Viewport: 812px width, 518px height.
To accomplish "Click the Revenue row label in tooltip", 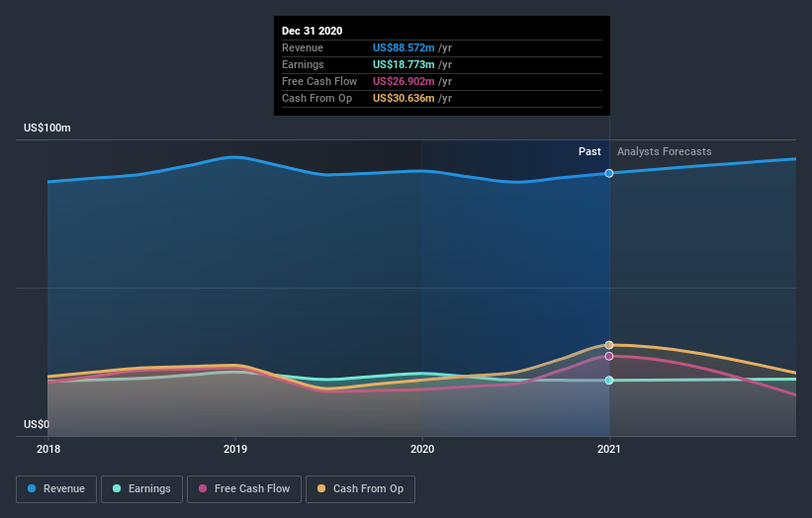I will pos(303,47).
